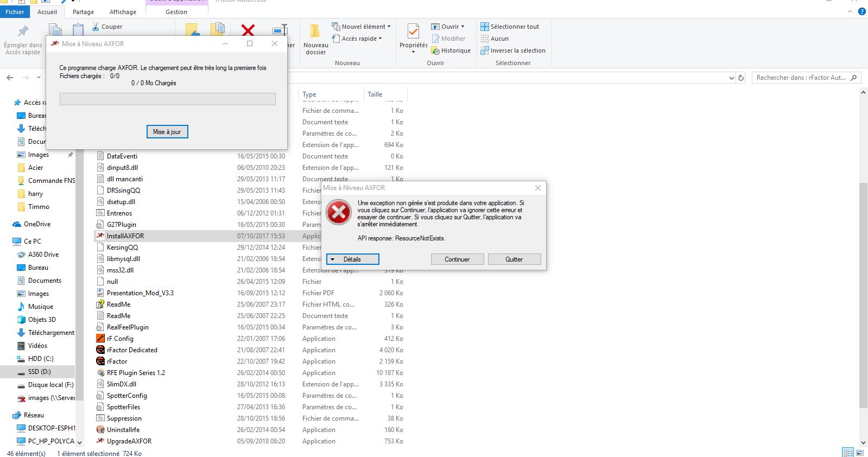Click the Mise à jour button
The width and height of the screenshot is (868, 457).
click(x=167, y=132)
